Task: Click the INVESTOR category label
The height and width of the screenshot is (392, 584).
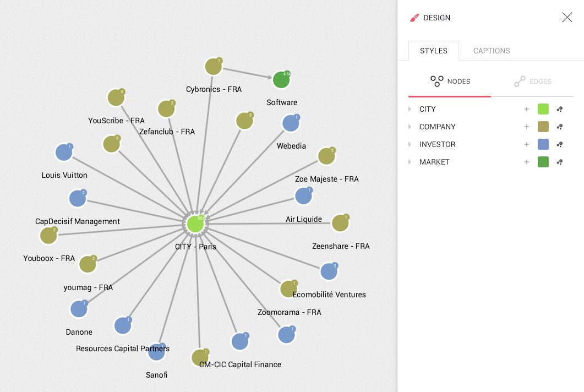Action: (x=437, y=144)
